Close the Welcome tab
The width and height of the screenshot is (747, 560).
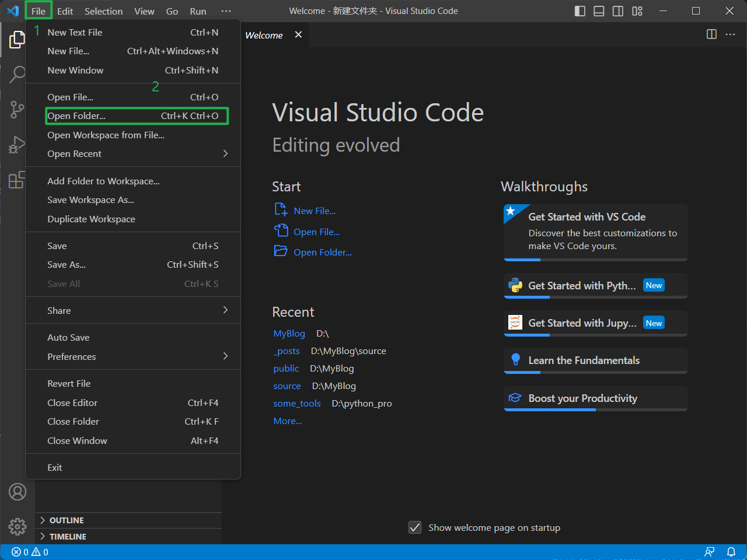pyautogui.click(x=298, y=35)
